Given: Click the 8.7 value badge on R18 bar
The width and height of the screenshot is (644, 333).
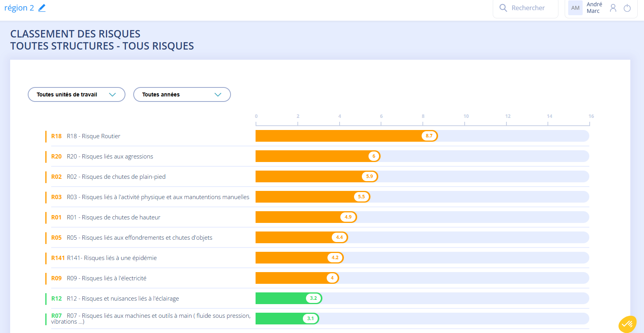Looking at the screenshot, I should [429, 136].
